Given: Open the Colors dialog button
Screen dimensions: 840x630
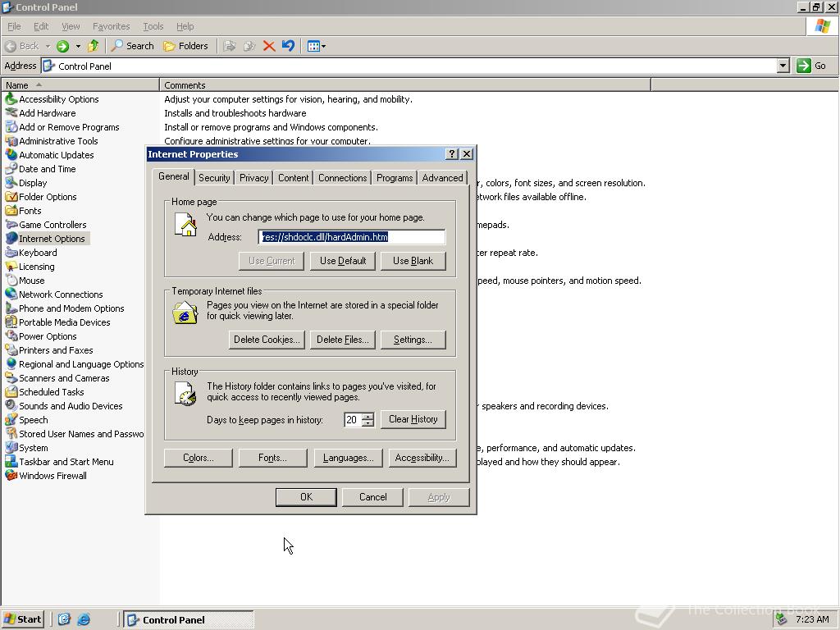Looking at the screenshot, I should pos(199,458).
